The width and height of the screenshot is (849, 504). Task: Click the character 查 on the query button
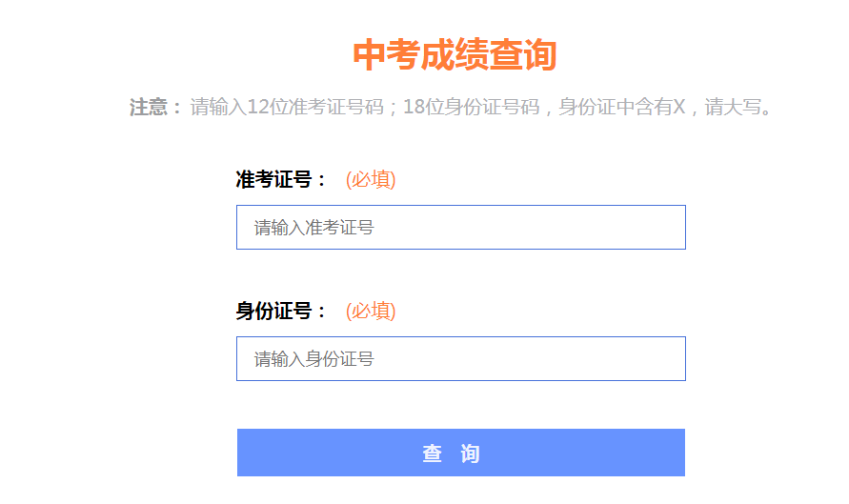(x=433, y=454)
